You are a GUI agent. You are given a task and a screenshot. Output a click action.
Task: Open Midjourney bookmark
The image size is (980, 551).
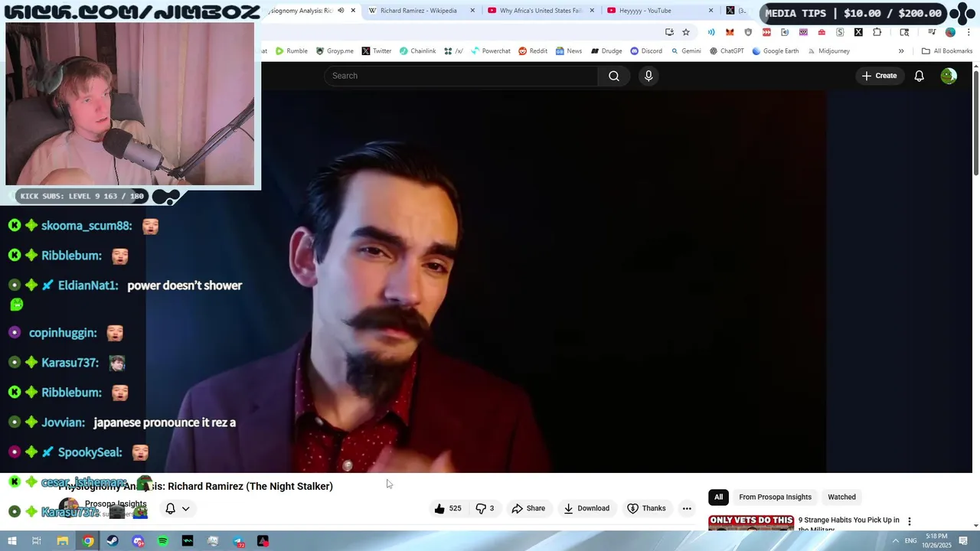click(828, 51)
